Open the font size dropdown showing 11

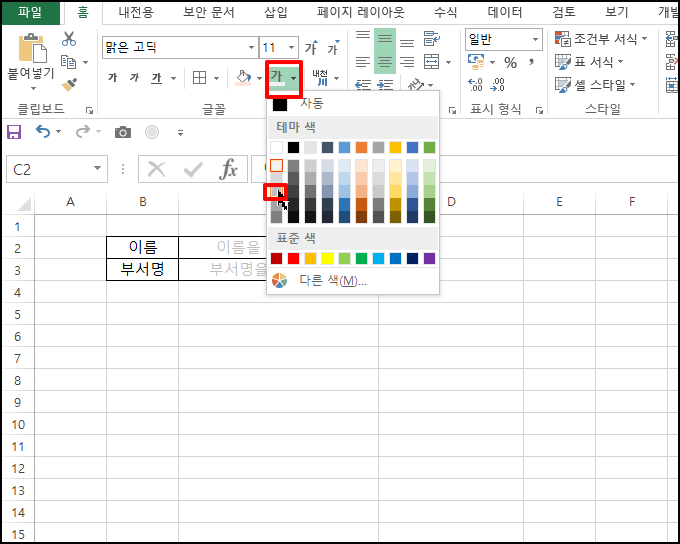point(291,47)
